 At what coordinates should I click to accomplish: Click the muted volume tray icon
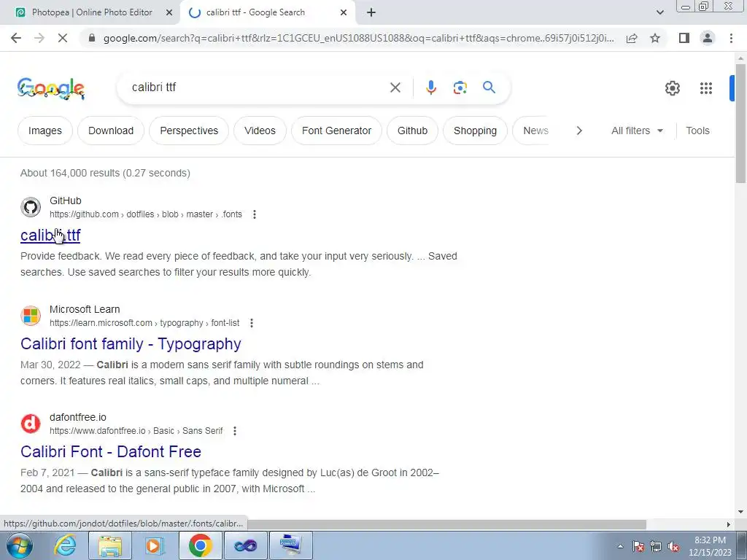pyautogui.click(x=673, y=547)
